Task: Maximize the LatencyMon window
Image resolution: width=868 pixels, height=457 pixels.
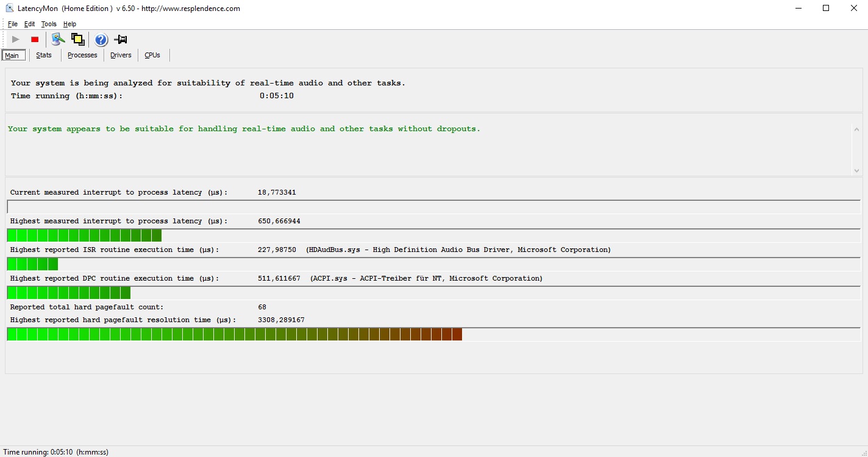Action: tap(826, 9)
